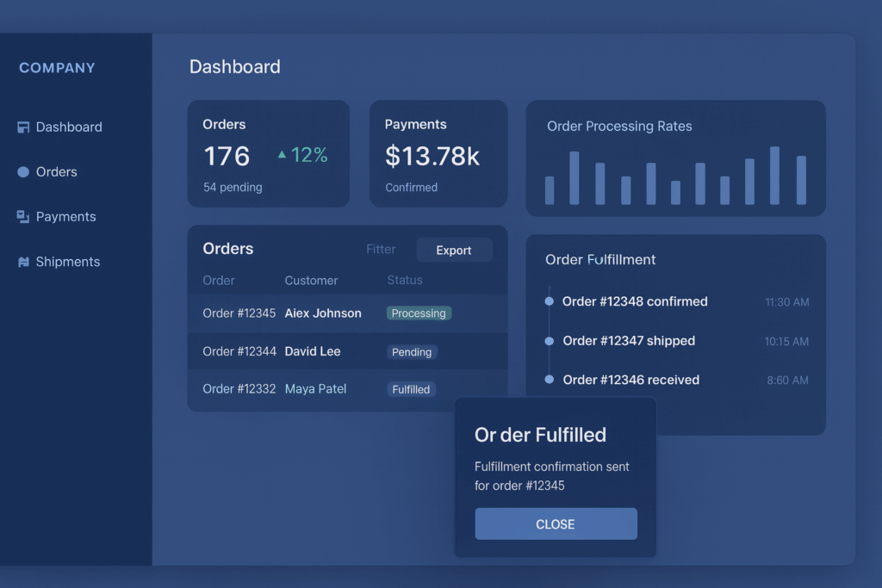Click the green 12% up-arrow icon
The height and width of the screenshot is (588, 882).
coord(282,155)
